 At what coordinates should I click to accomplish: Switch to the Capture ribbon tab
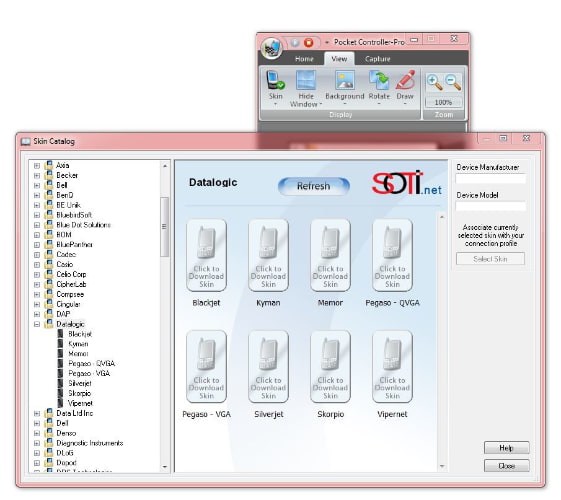377,59
